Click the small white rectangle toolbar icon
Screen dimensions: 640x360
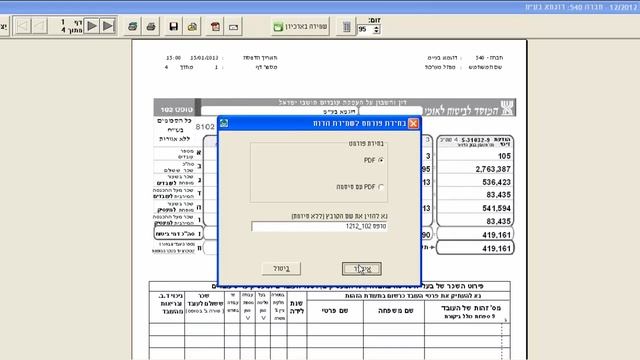coord(233,27)
